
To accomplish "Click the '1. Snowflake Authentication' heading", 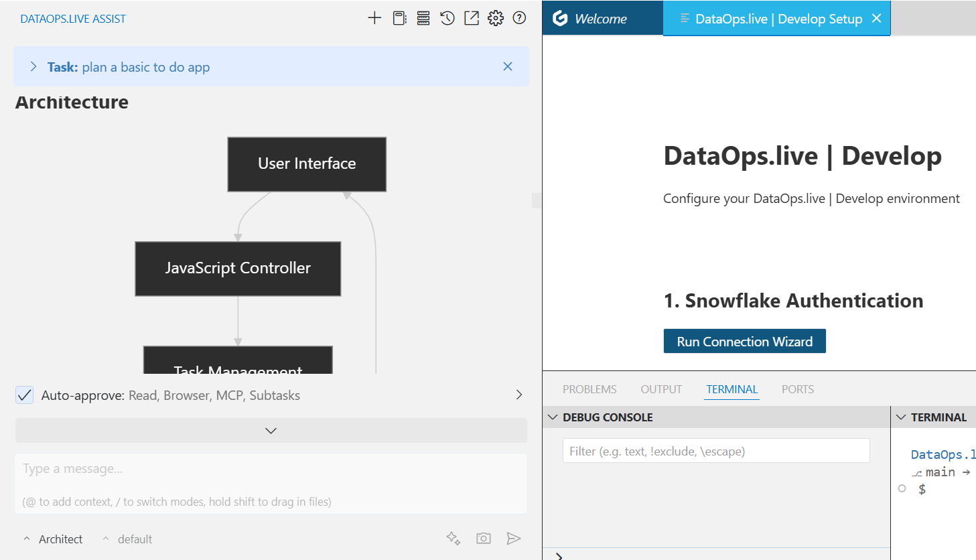I will pyautogui.click(x=793, y=301).
